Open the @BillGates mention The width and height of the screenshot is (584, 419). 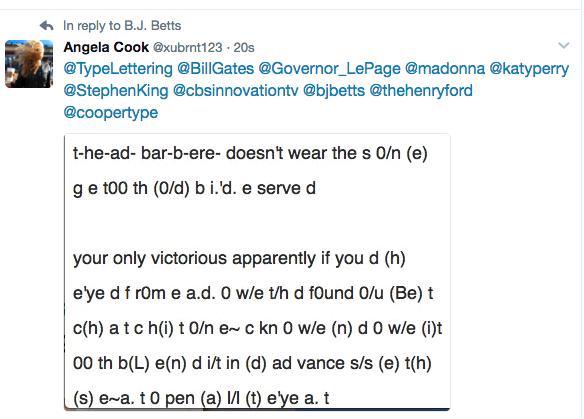pos(216,69)
